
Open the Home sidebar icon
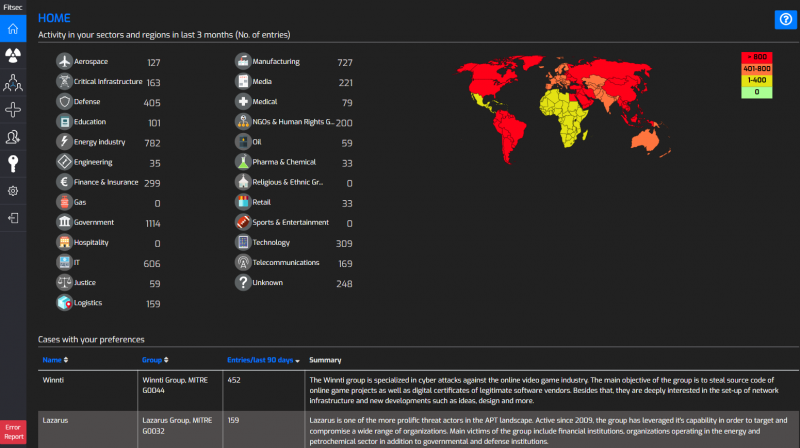click(13, 29)
